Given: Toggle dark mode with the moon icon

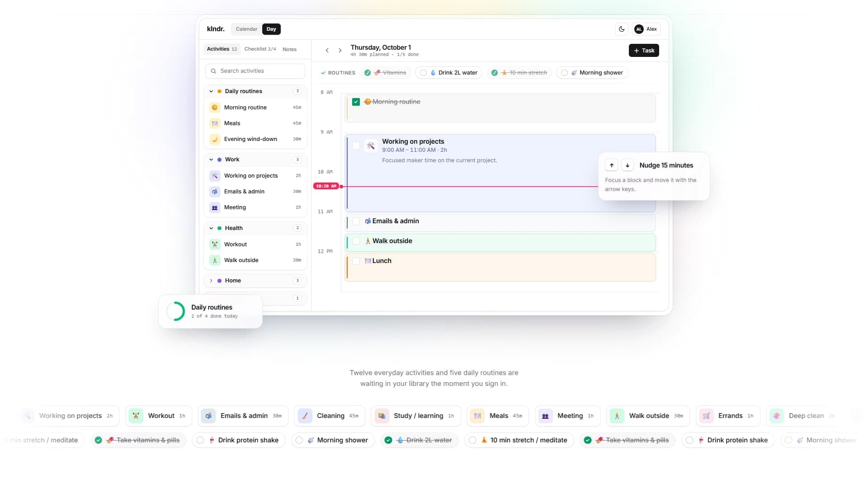Looking at the screenshot, I should tap(622, 29).
